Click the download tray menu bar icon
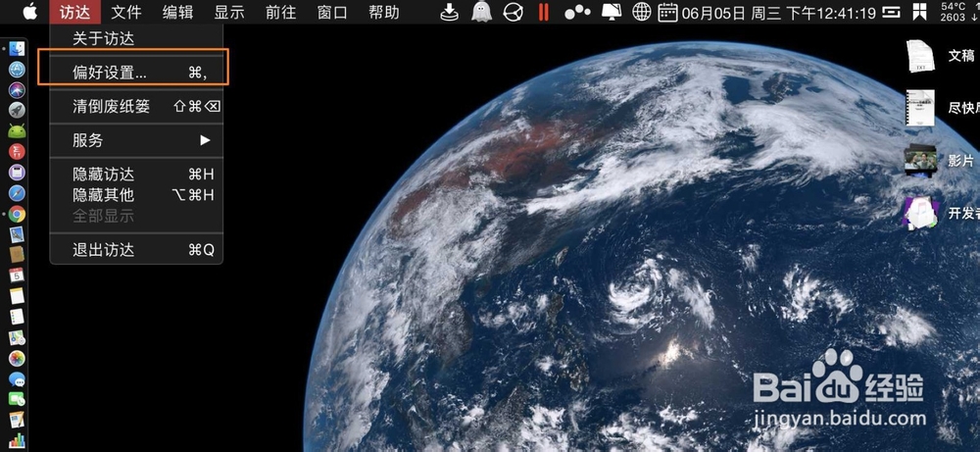Viewport: 980px width, 452px height. (x=450, y=12)
